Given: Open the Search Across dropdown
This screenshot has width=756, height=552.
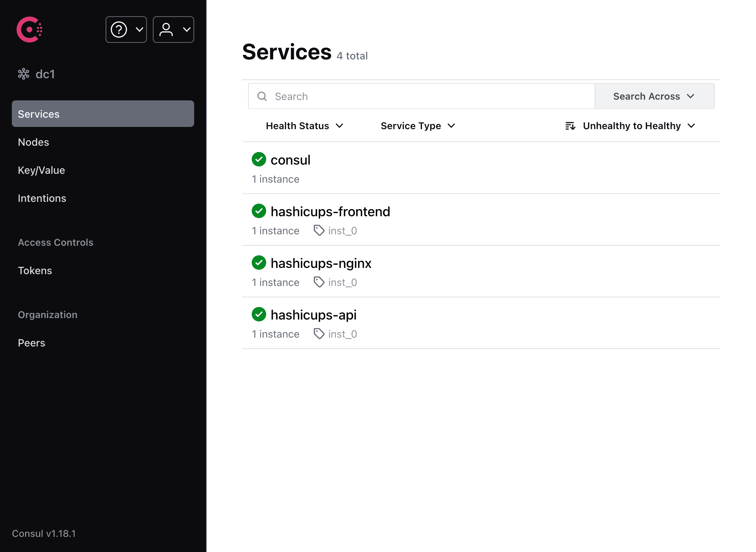Looking at the screenshot, I should (654, 96).
